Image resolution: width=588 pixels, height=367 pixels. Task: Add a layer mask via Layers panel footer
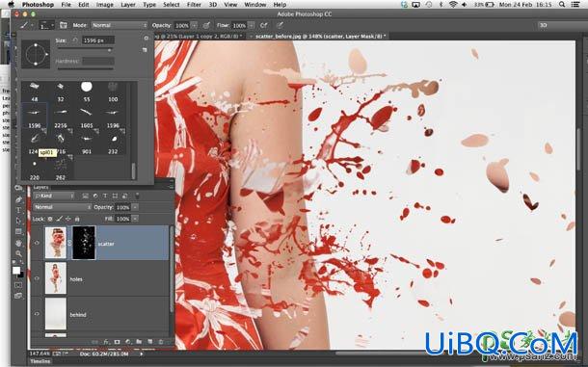tap(118, 342)
